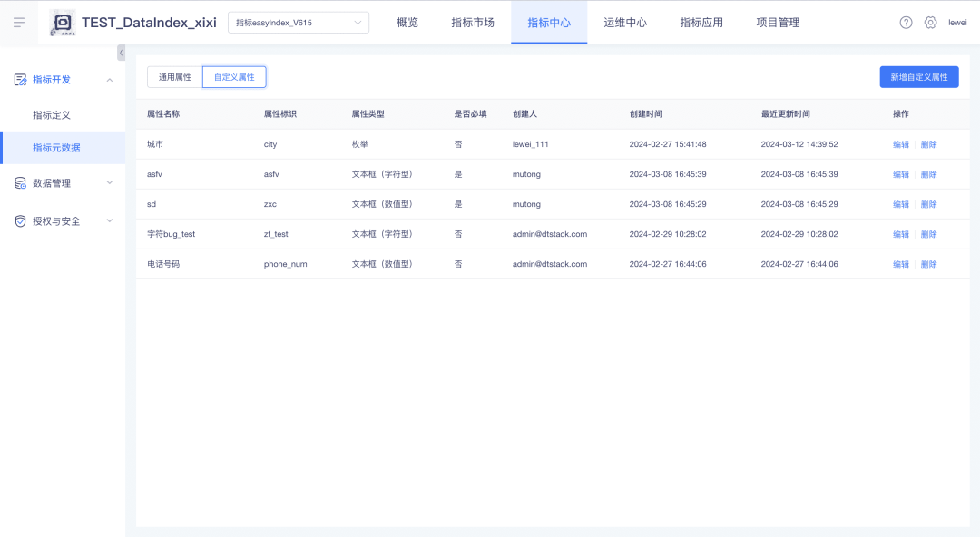
Task: Delete the 城市 attribute row
Action: [x=929, y=144]
